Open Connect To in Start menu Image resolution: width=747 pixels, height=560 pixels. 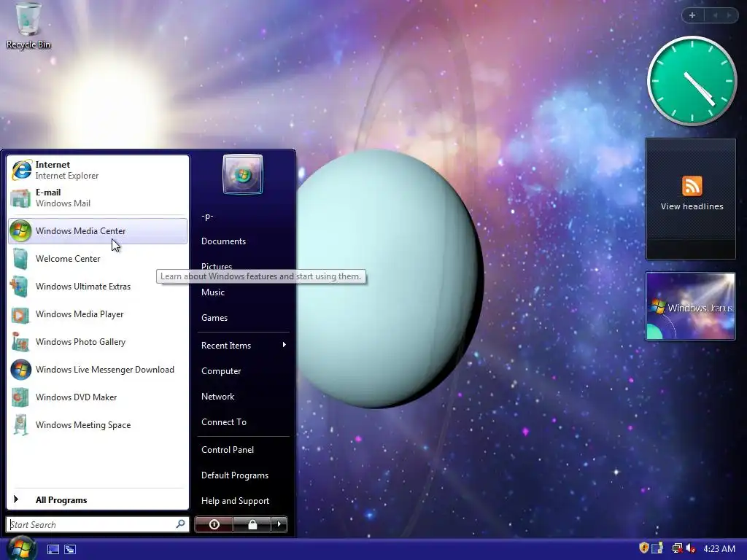[x=224, y=422]
